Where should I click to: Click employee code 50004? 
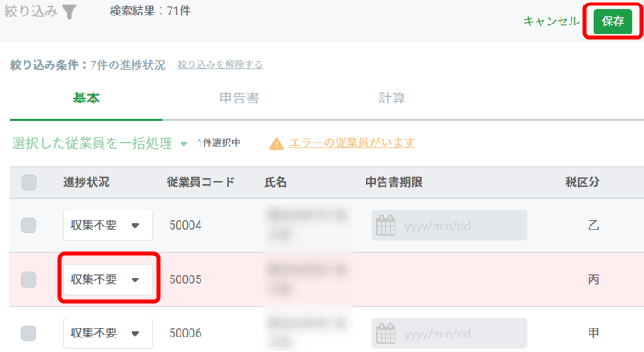click(185, 226)
